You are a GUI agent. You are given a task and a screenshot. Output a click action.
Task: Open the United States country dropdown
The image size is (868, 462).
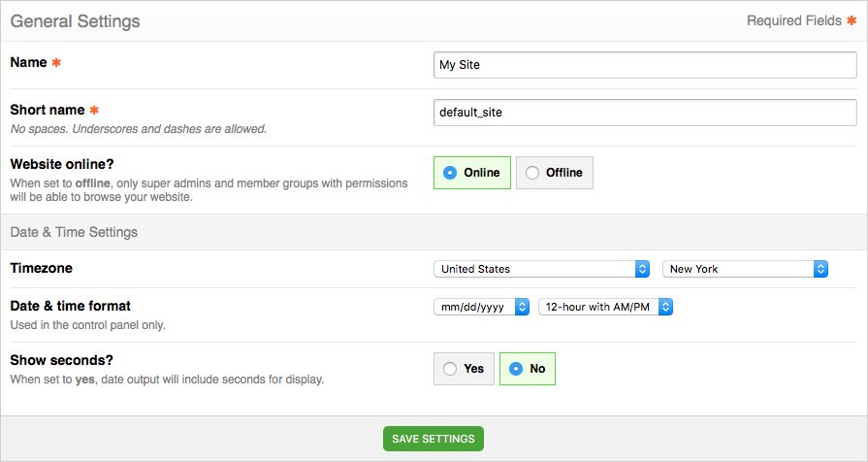pyautogui.click(x=541, y=269)
